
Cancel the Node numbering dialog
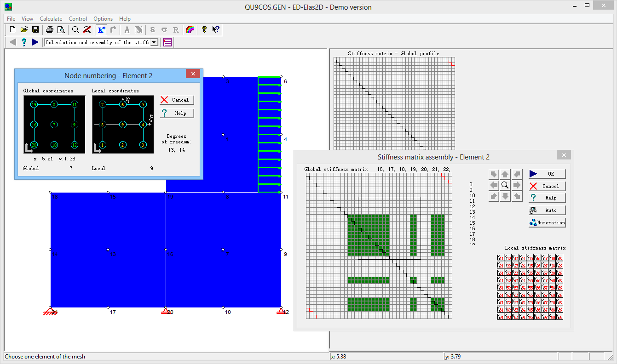coord(177,100)
